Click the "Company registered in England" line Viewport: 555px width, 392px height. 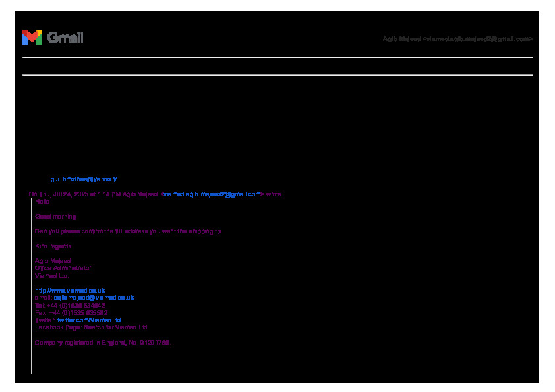coord(102,343)
